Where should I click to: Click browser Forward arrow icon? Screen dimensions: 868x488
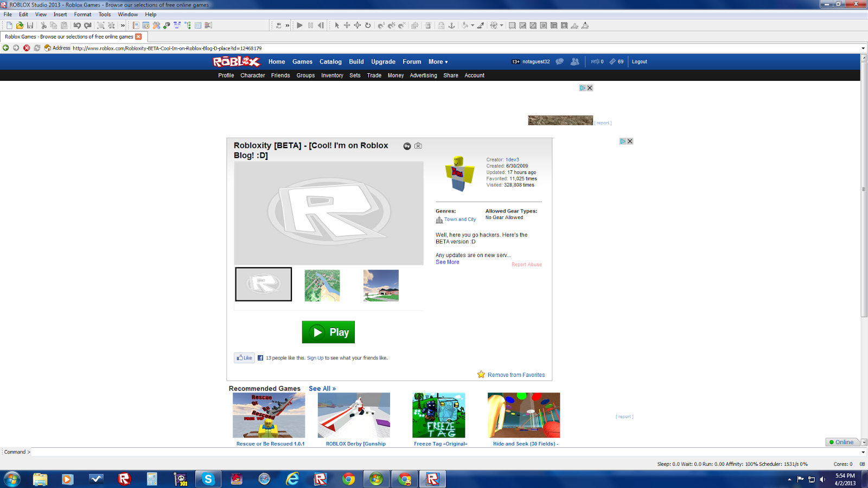(x=16, y=48)
